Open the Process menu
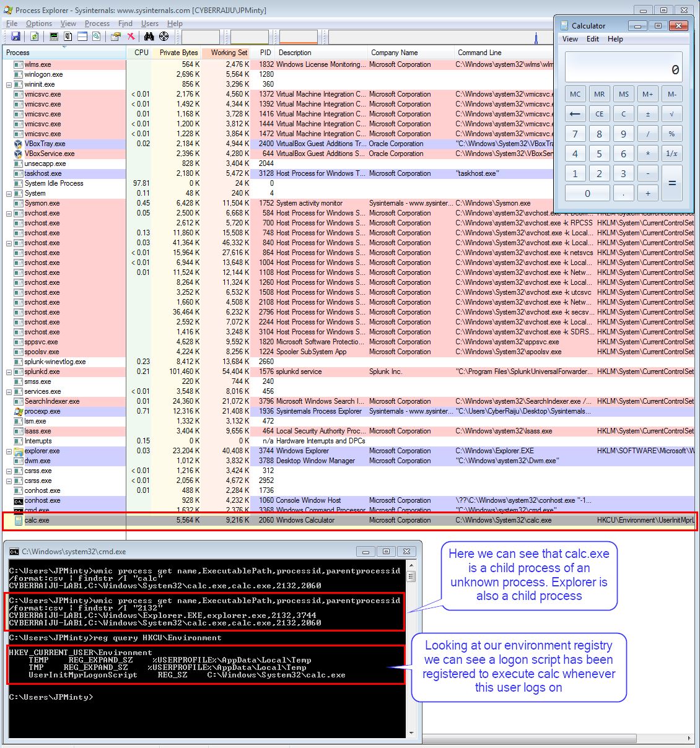This screenshot has width=700, height=748. point(97,24)
